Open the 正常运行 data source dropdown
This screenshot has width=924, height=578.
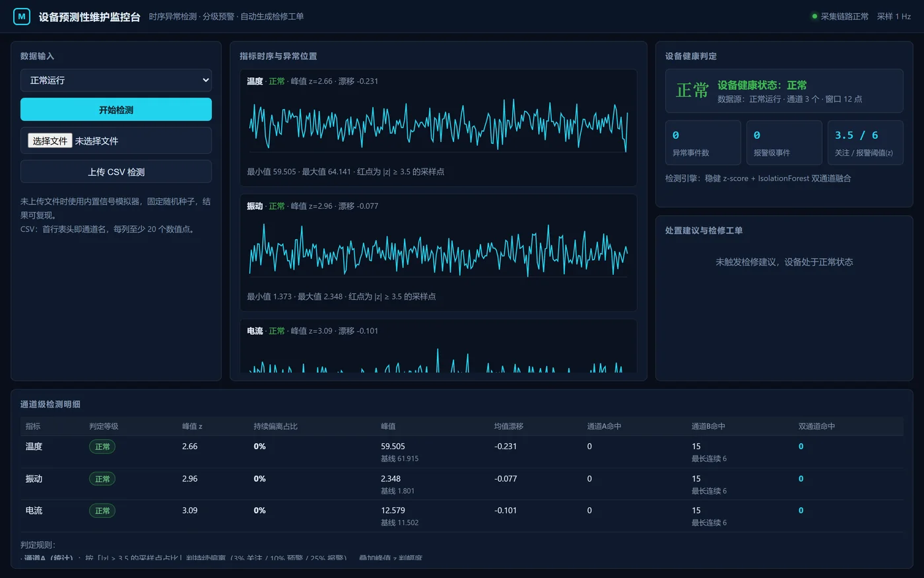tap(116, 80)
